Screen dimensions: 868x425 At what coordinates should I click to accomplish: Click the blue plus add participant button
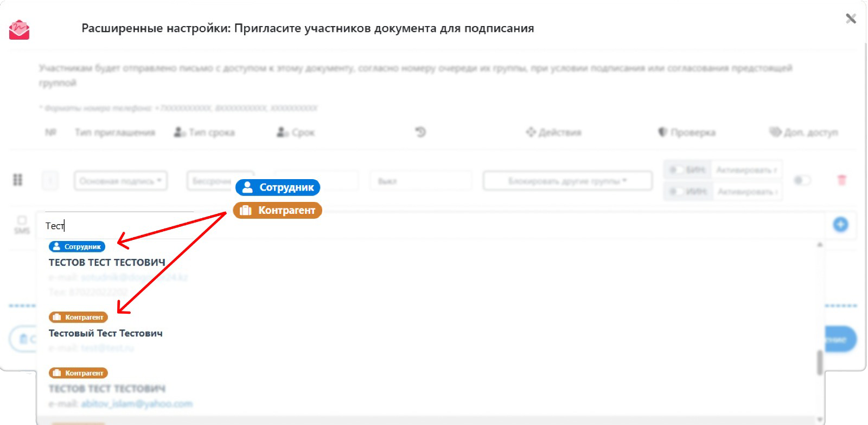[x=840, y=224]
